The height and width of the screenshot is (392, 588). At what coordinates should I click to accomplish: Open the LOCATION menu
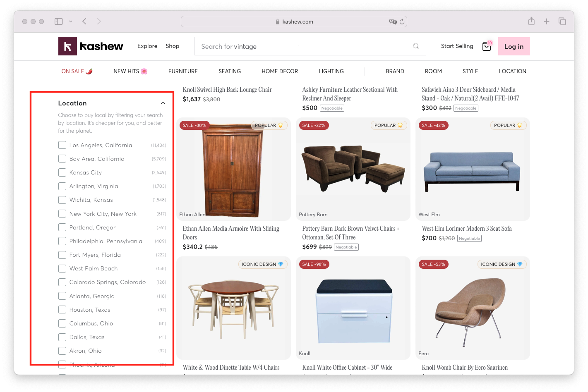512,71
